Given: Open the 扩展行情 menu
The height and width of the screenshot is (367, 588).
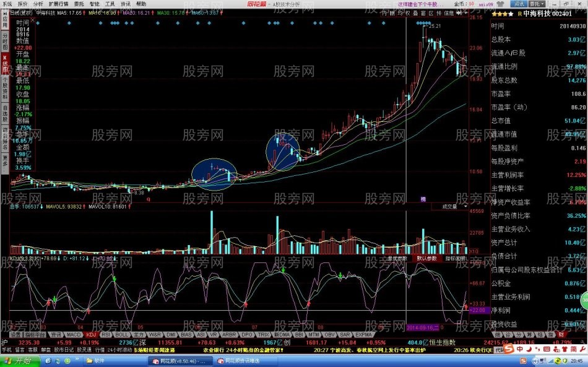Looking at the screenshot, I should [59, 4].
